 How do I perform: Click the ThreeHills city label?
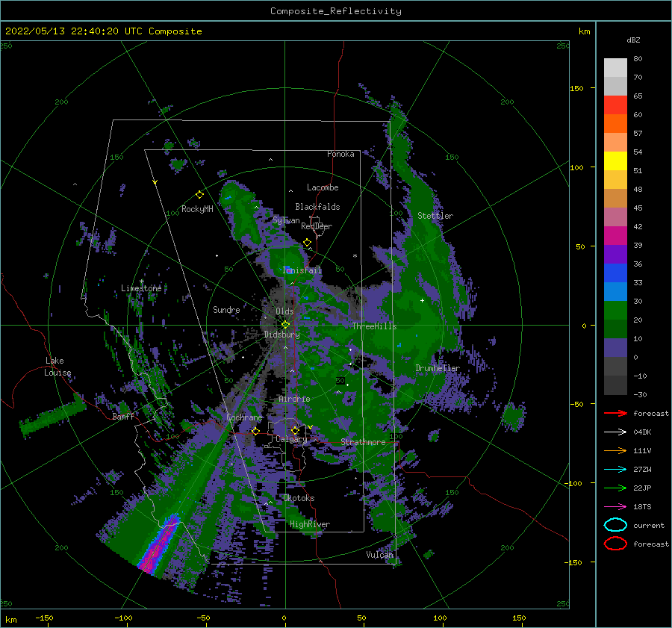pos(375,326)
